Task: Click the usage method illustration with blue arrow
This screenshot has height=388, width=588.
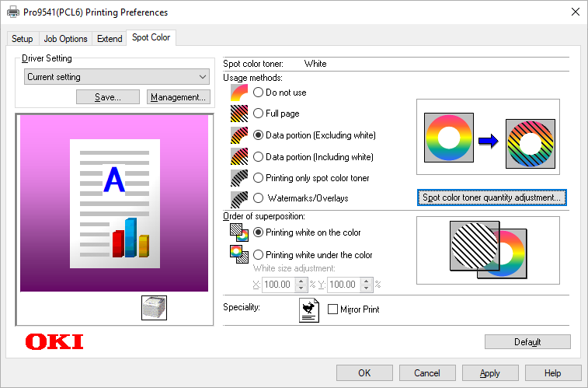Action: click(x=489, y=137)
